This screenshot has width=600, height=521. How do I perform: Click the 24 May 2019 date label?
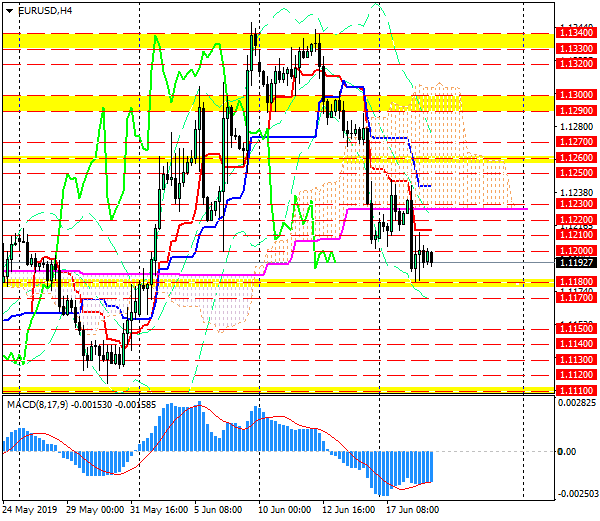tap(33, 509)
